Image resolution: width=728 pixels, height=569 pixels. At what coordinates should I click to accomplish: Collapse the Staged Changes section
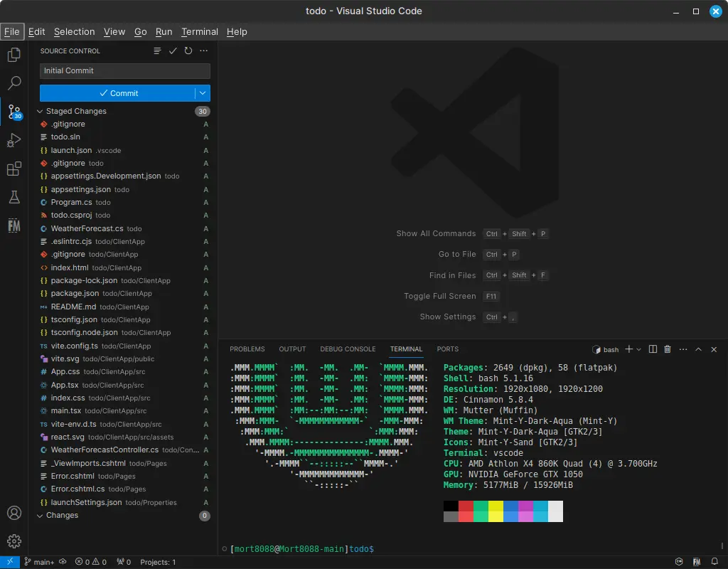click(41, 112)
